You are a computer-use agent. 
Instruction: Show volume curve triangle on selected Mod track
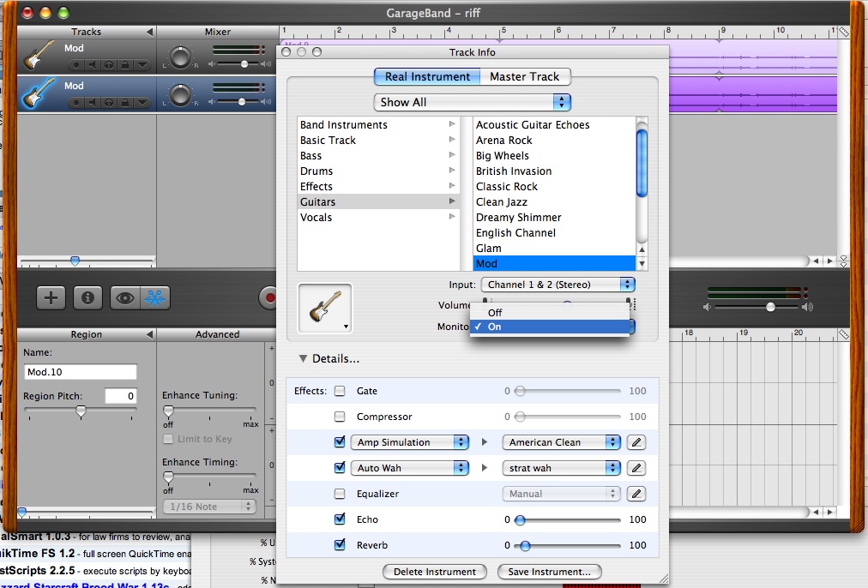point(142,103)
